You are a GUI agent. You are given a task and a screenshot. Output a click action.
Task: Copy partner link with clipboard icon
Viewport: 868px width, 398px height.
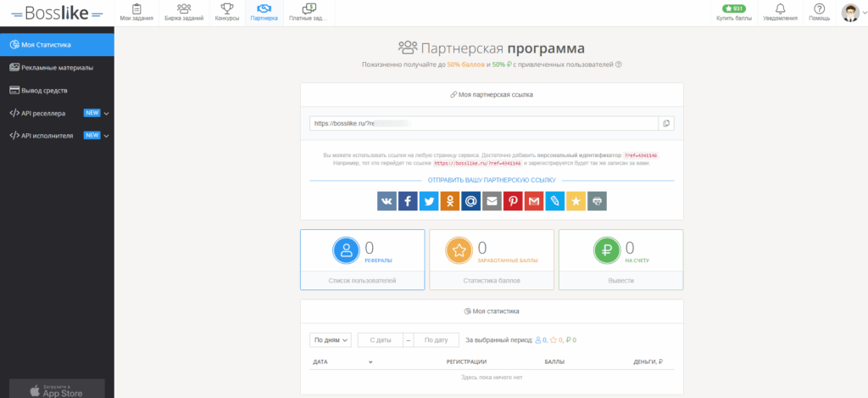point(666,124)
